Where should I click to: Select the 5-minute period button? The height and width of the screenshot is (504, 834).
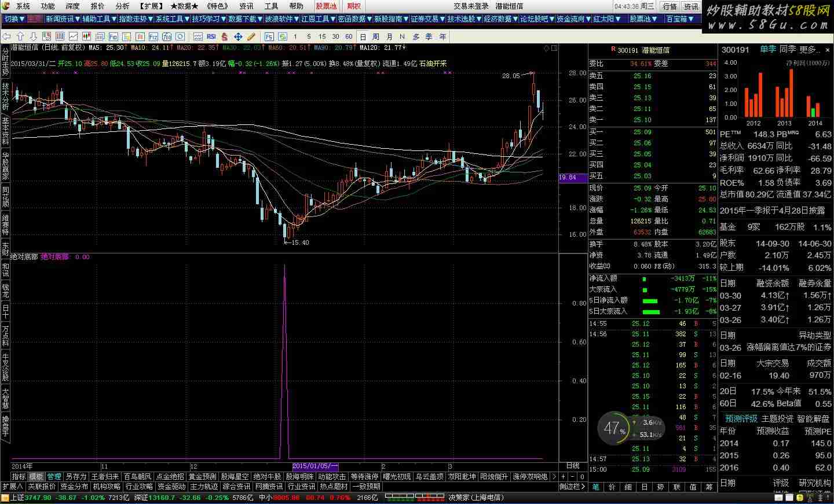[309, 36]
